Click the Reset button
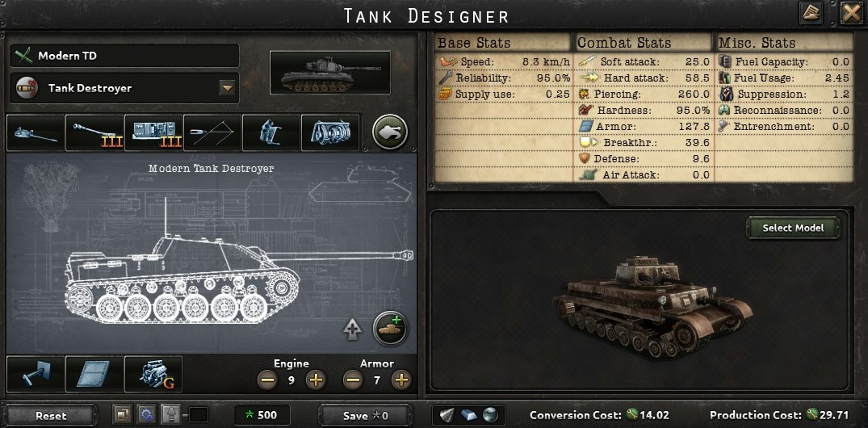This screenshot has height=428, width=868. tap(51, 415)
